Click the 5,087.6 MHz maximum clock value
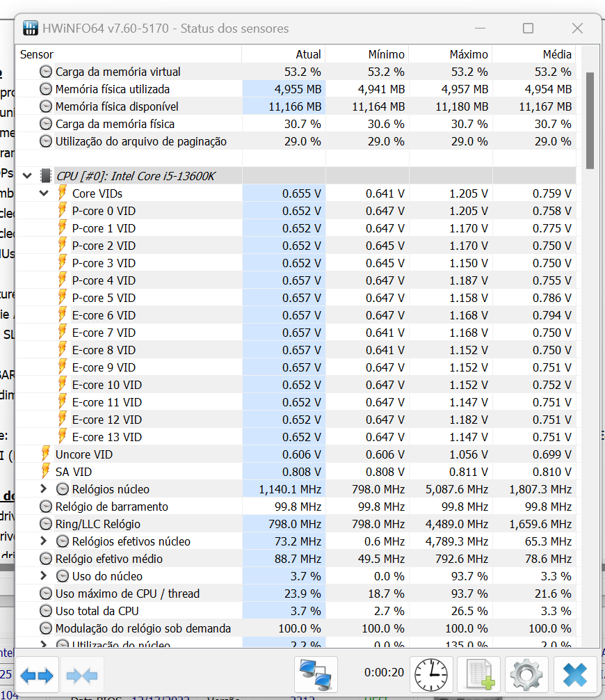 [x=457, y=489]
